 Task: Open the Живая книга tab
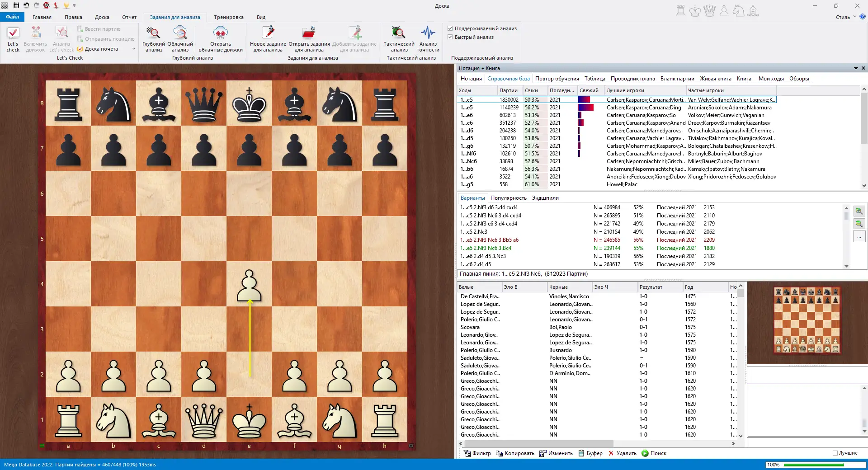point(715,79)
